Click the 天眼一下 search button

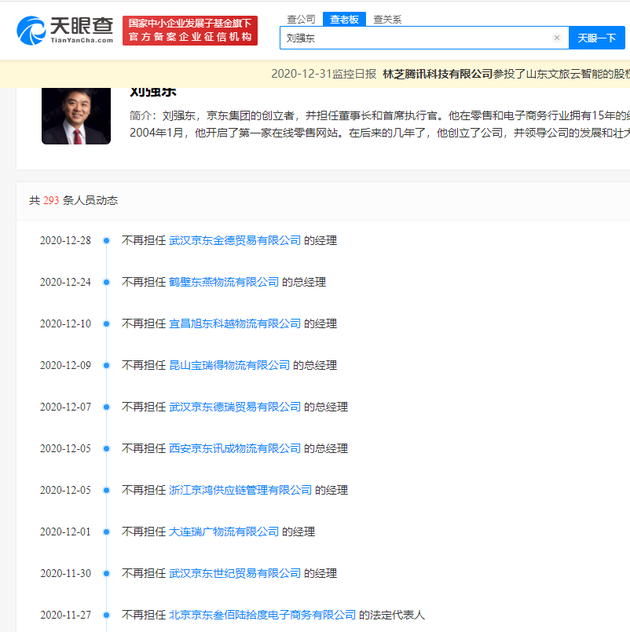click(x=597, y=38)
